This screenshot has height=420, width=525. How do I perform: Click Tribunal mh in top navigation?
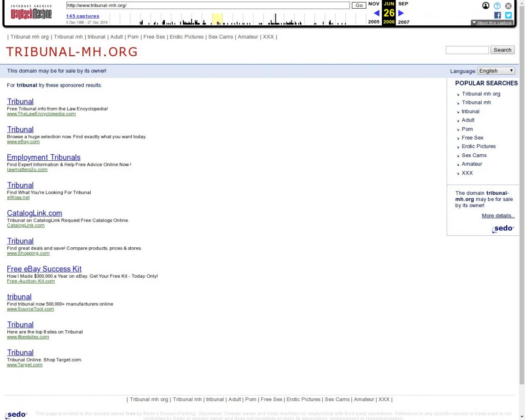(68, 37)
